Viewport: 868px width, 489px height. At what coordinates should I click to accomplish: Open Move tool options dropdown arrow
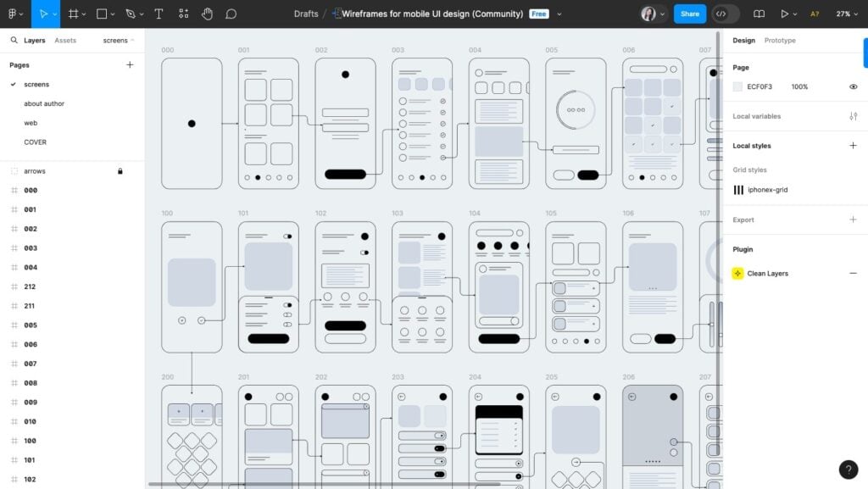pos(55,14)
